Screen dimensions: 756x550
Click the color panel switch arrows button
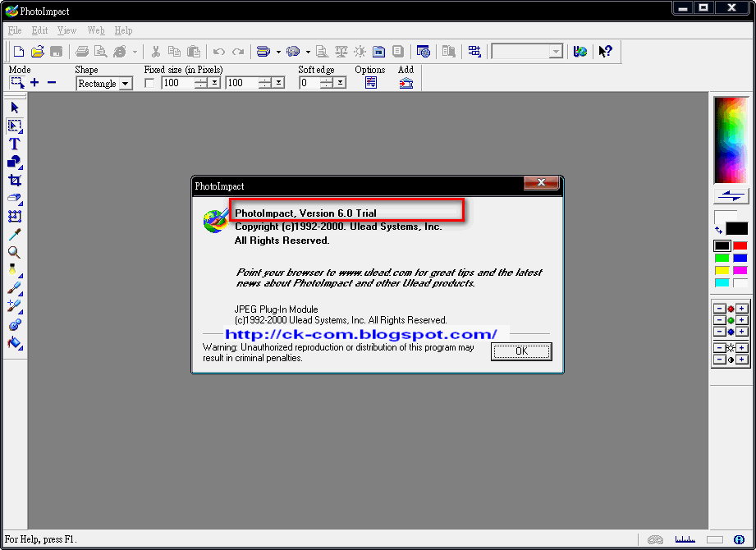point(731,195)
